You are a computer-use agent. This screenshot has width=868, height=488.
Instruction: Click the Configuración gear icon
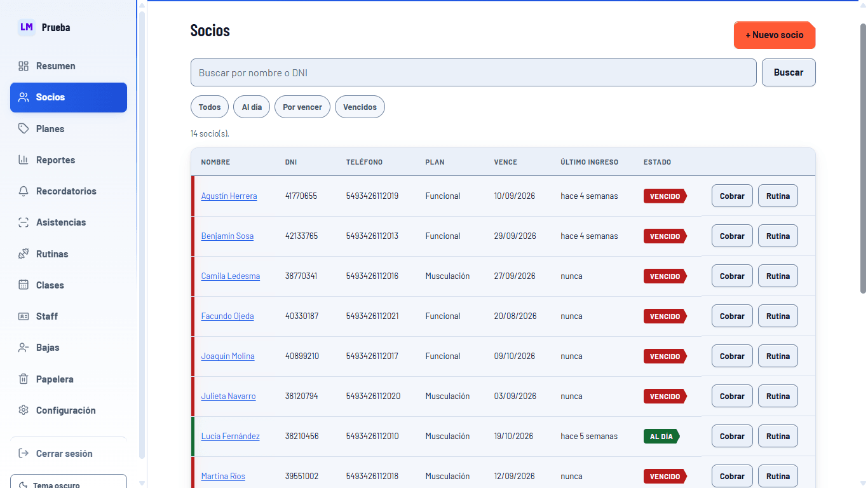[24, 410]
